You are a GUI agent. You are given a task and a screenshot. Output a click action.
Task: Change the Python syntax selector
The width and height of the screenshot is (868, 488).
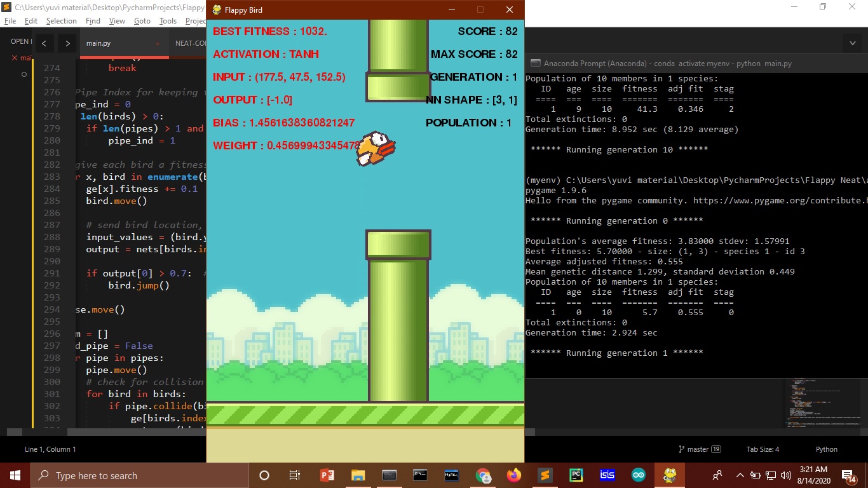pyautogui.click(x=827, y=449)
